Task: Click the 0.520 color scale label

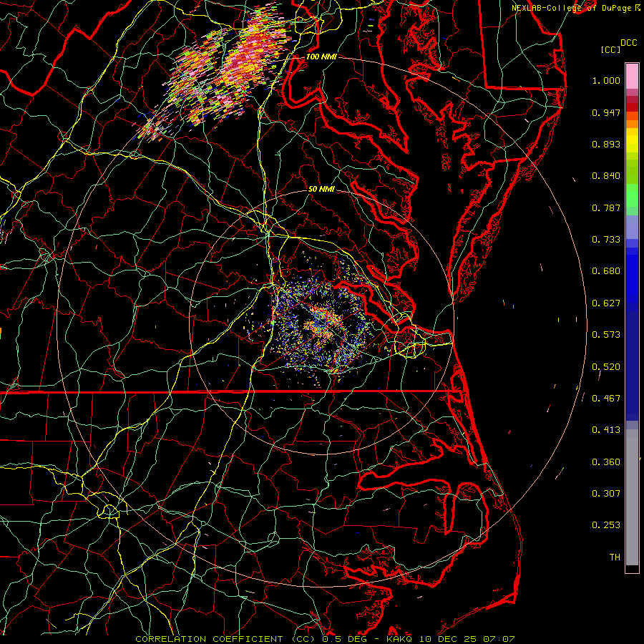Action: tap(606, 367)
